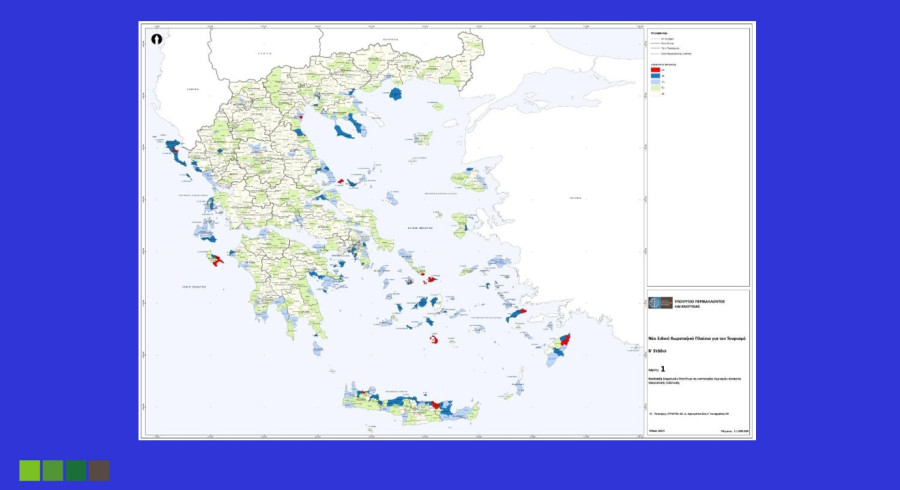
Task: Click the island of Corfu on map
Action: pos(176,153)
